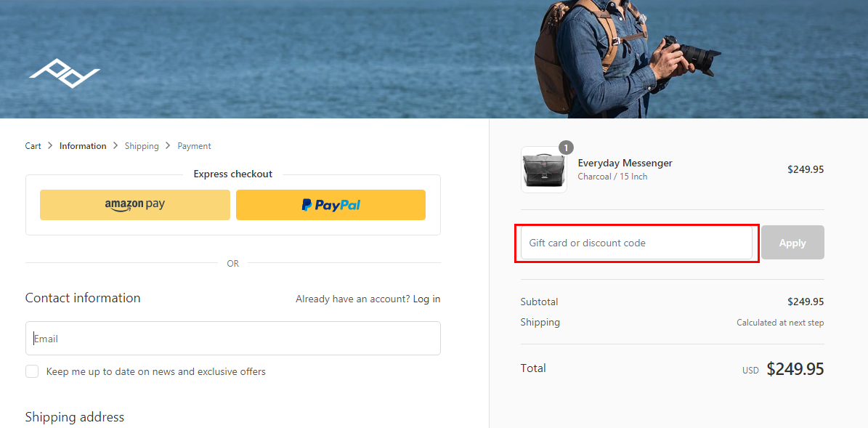Click the quantity badge on the product image

567,148
